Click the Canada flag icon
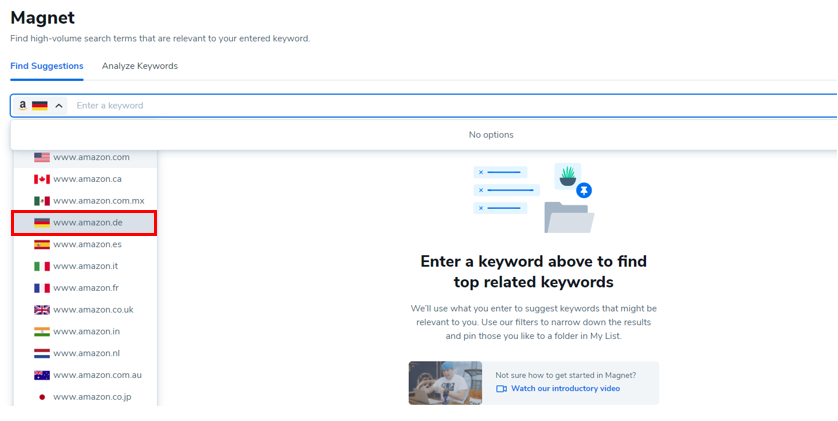The width and height of the screenshot is (838, 421). 42,179
